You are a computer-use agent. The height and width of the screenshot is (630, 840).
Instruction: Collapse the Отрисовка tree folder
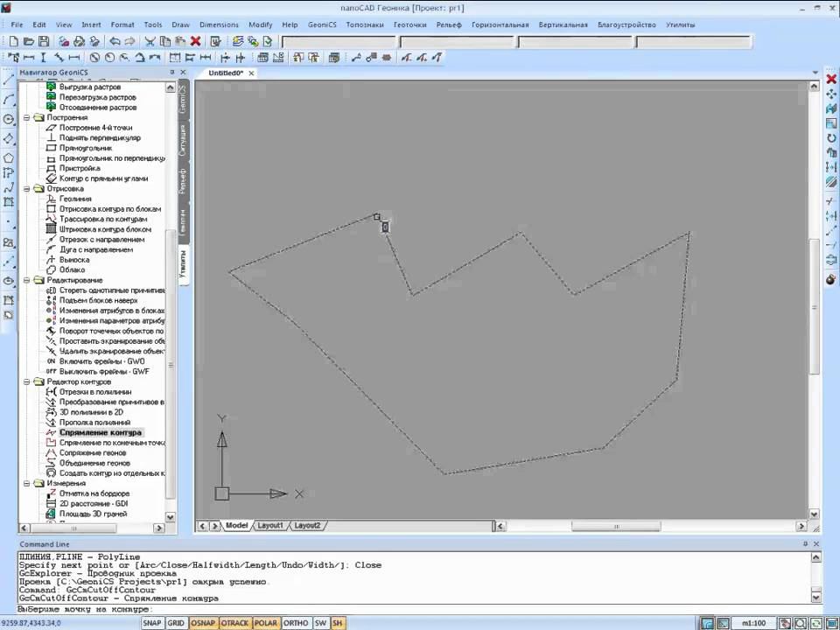(x=26, y=189)
